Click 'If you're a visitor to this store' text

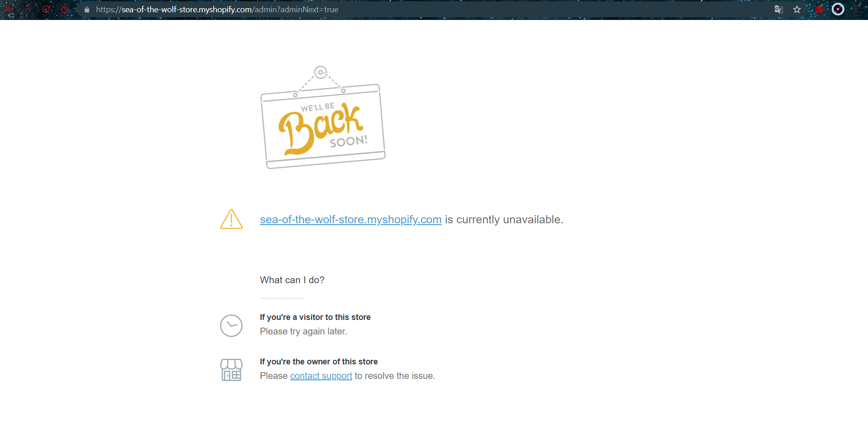pos(315,317)
